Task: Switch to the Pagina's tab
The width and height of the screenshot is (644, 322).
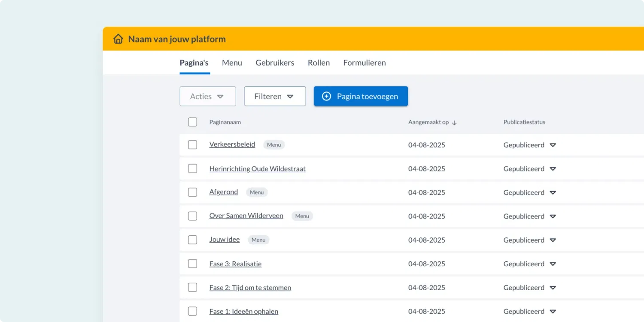Action: [x=194, y=63]
